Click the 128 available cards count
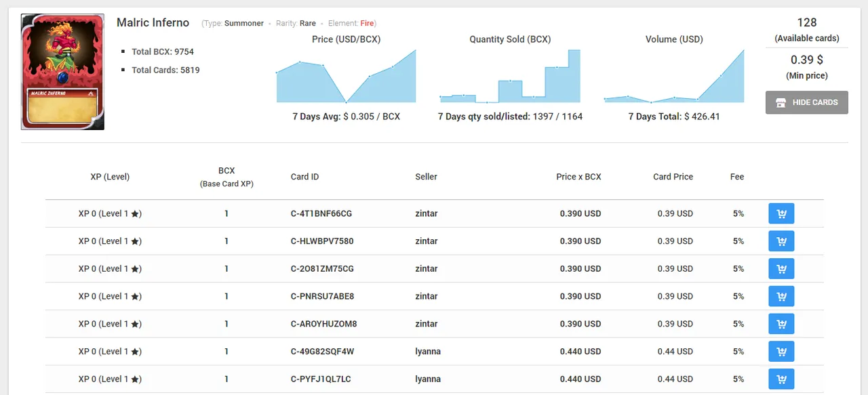 coord(807,22)
